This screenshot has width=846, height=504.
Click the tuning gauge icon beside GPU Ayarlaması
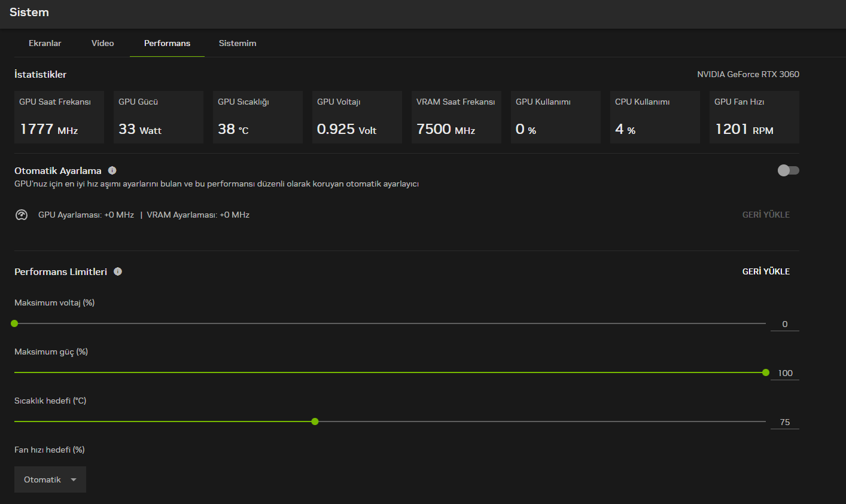point(22,215)
